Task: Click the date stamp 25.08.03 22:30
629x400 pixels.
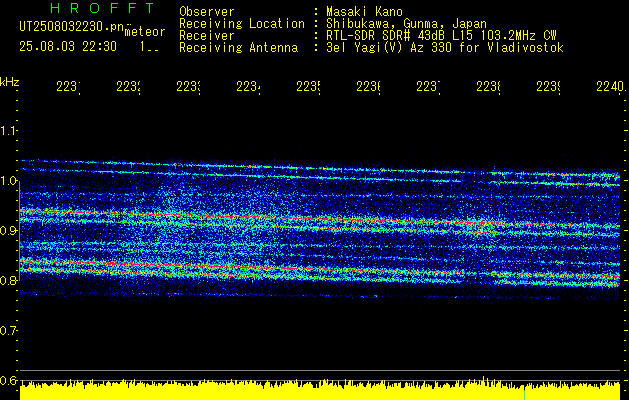Action: 68,47
